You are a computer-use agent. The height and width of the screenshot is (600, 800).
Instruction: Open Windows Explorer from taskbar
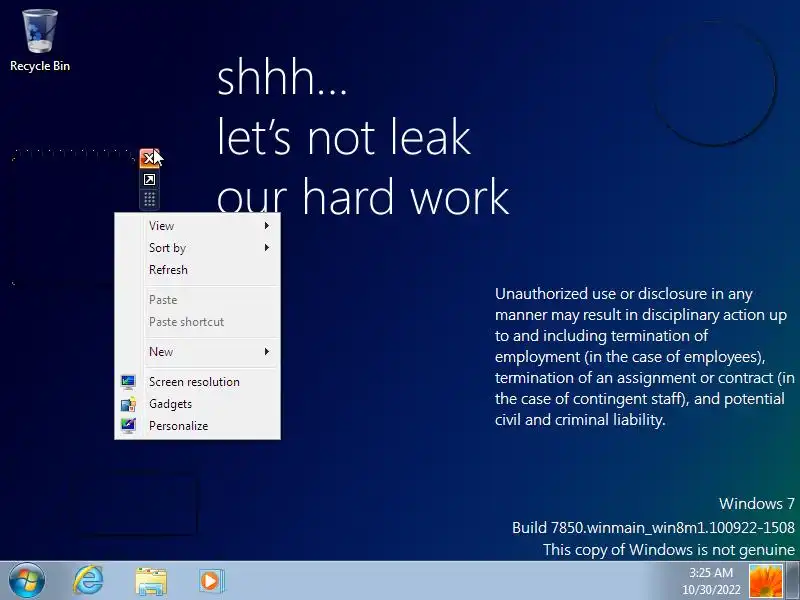click(x=151, y=581)
